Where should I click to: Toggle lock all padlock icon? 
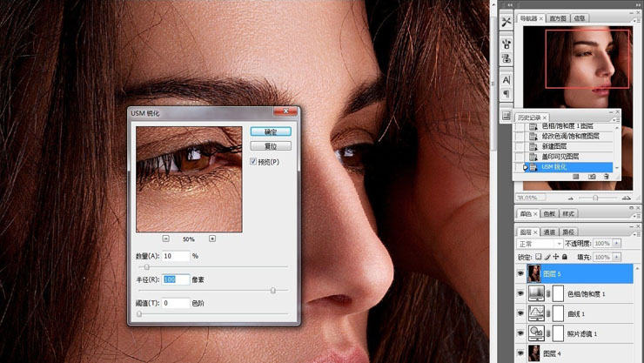[x=565, y=257]
